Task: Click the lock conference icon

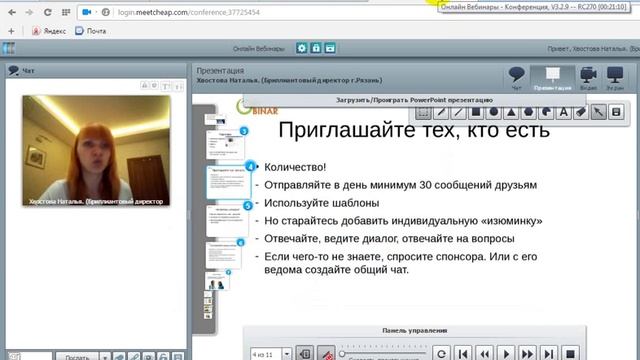Action: click(x=316, y=48)
